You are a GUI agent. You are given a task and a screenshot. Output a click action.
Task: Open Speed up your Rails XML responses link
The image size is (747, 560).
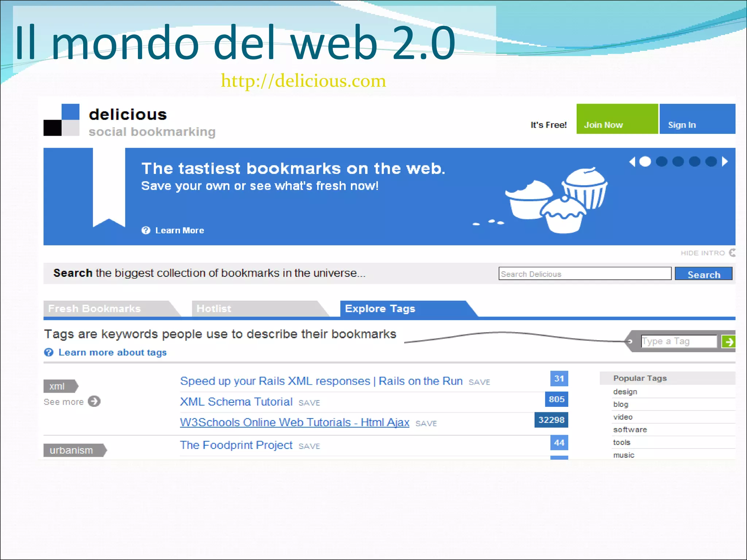(x=321, y=381)
